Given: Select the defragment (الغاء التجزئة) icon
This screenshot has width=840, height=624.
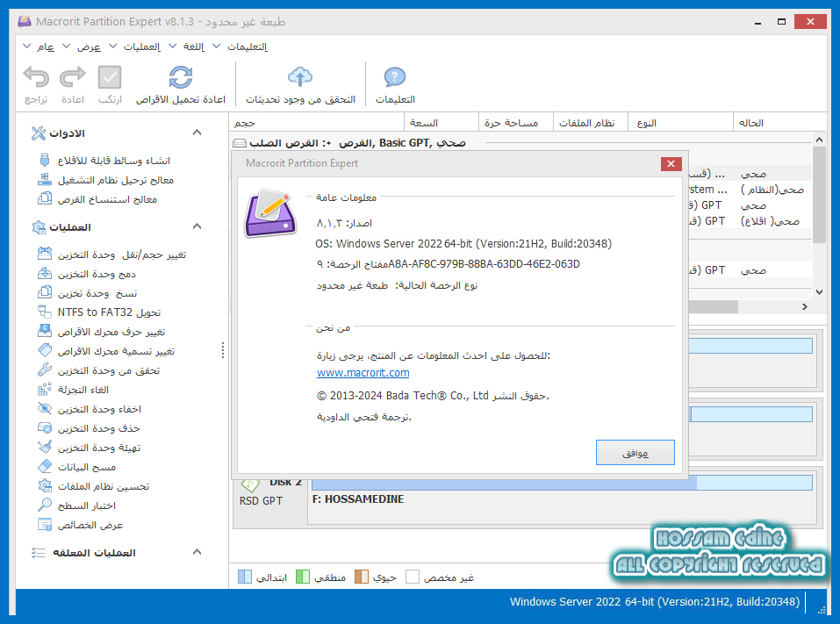Looking at the screenshot, I should click(x=45, y=389).
